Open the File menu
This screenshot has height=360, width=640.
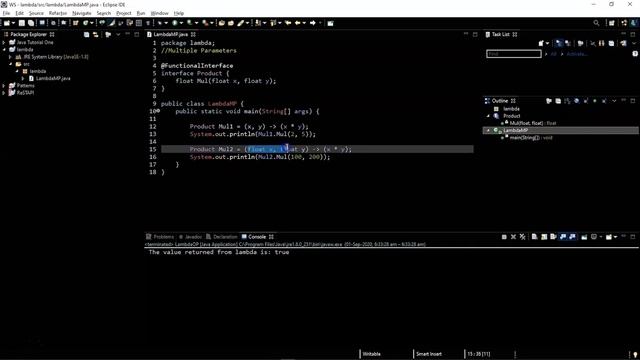(x=6, y=13)
